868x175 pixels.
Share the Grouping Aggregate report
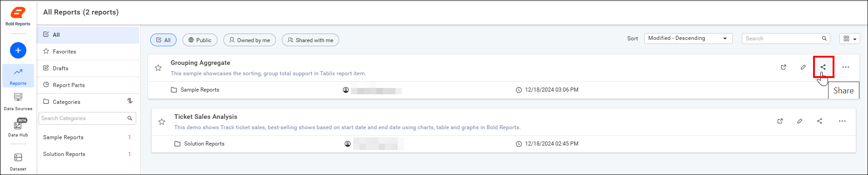(823, 67)
